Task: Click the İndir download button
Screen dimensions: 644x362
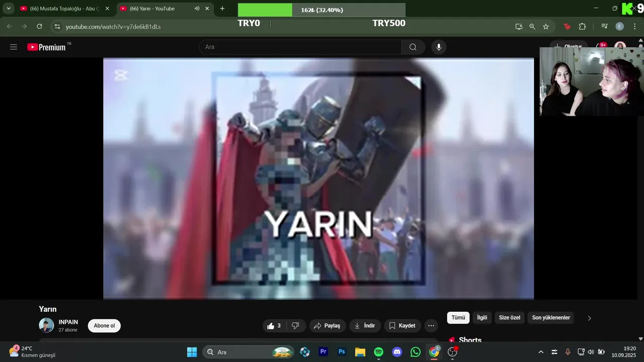Action: point(365,326)
